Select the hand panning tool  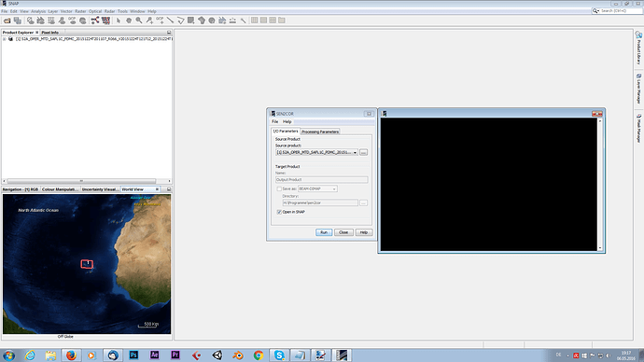[x=129, y=21]
